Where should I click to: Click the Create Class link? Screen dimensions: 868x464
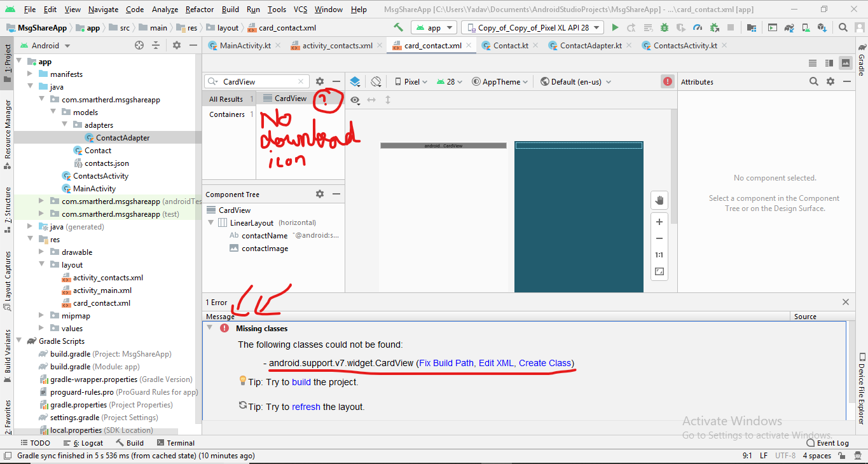(545, 363)
